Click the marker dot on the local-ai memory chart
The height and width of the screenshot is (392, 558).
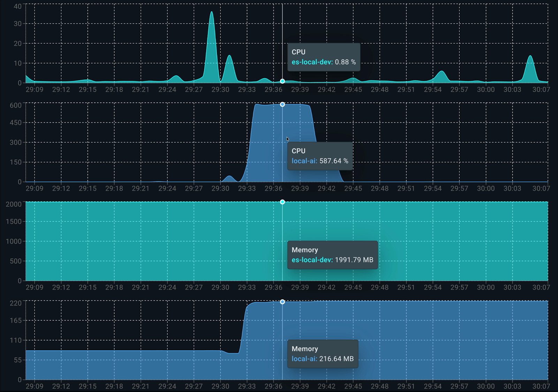click(x=282, y=302)
